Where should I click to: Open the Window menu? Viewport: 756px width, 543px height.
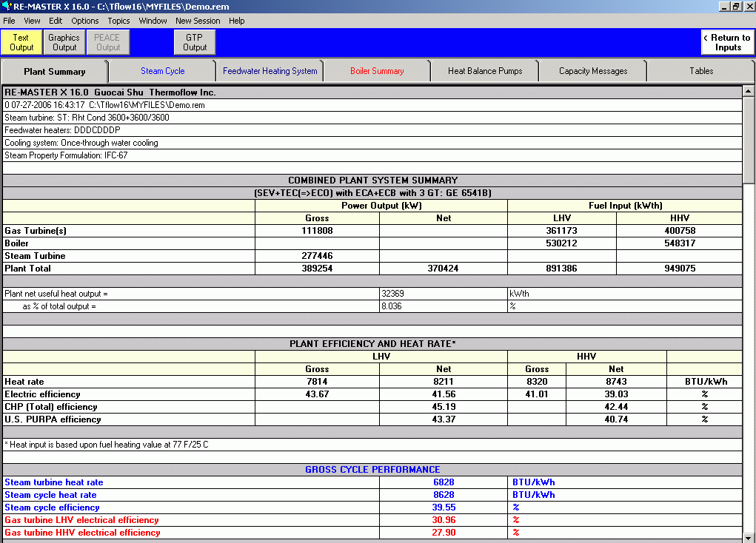(153, 21)
